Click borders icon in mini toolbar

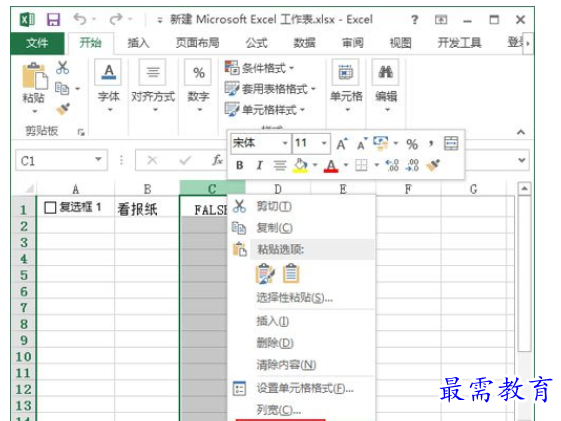click(361, 165)
